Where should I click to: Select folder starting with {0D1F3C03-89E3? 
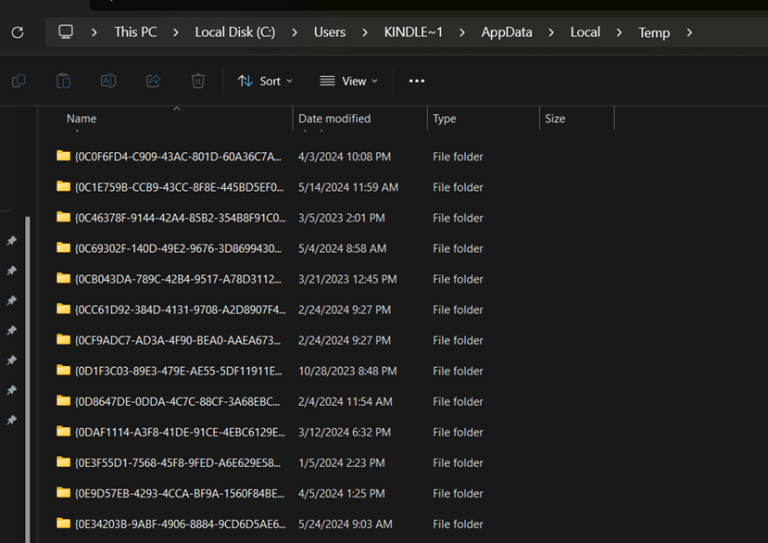click(177, 371)
